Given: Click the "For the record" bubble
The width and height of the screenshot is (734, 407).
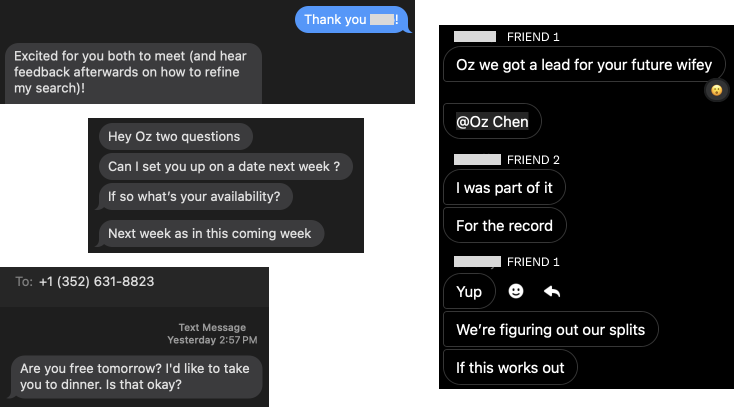Looking at the screenshot, I should [504, 226].
